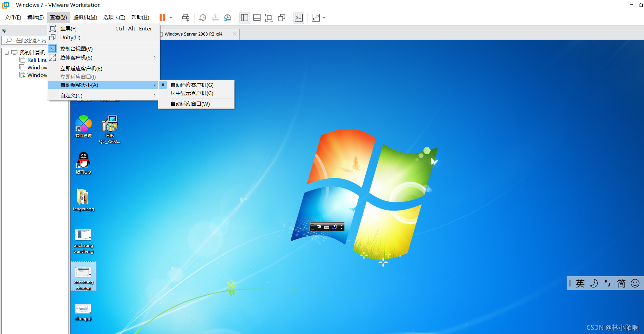Select 我的计算机 in library tree
This screenshot has width=644, height=334.
pyautogui.click(x=32, y=53)
